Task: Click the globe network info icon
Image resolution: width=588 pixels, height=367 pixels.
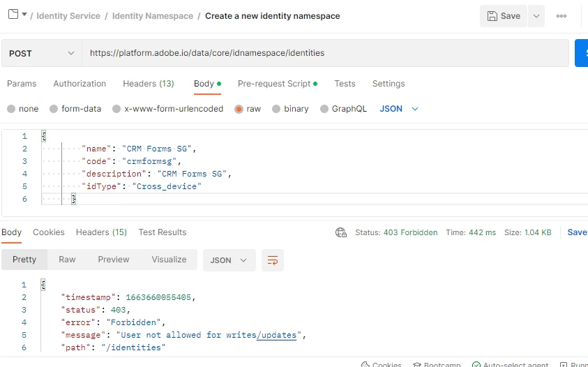Action: (341, 232)
